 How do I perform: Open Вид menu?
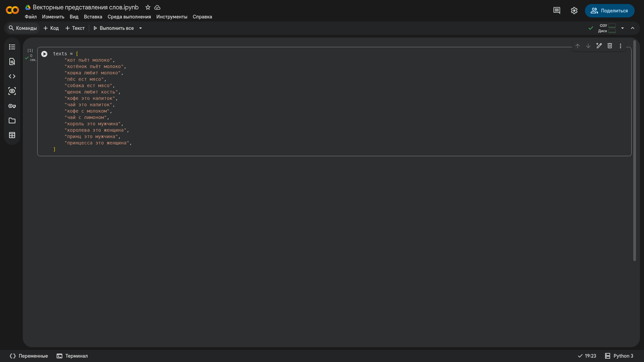pyautogui.click(x=74, y=17)
